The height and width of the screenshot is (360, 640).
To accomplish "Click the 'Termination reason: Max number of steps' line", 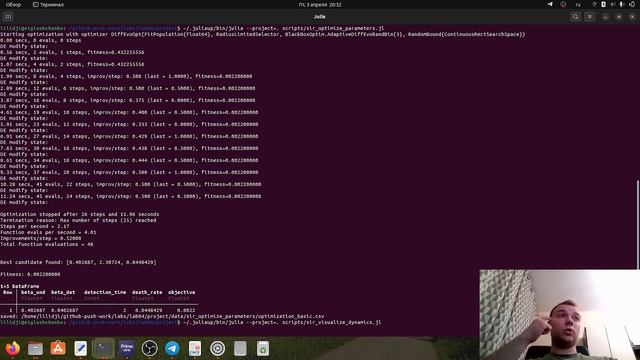I will coord(78,220).
